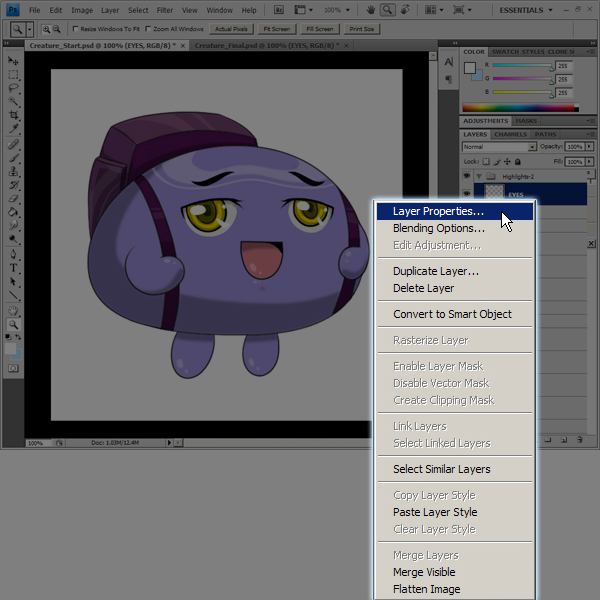Switch to the Channels tab

510,134
